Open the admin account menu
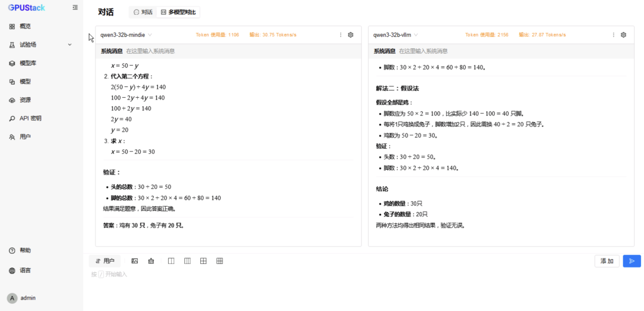 [x=21, y=298]
